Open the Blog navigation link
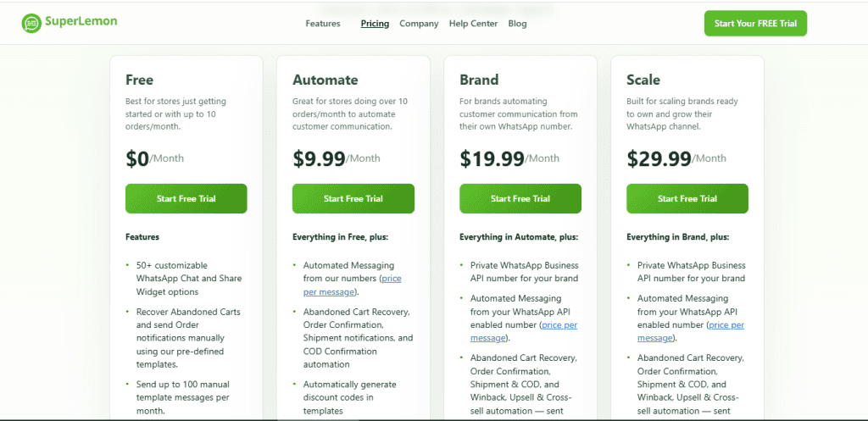Image resolution: width=868 pixels, height=421 pixels. coord(517,24)
